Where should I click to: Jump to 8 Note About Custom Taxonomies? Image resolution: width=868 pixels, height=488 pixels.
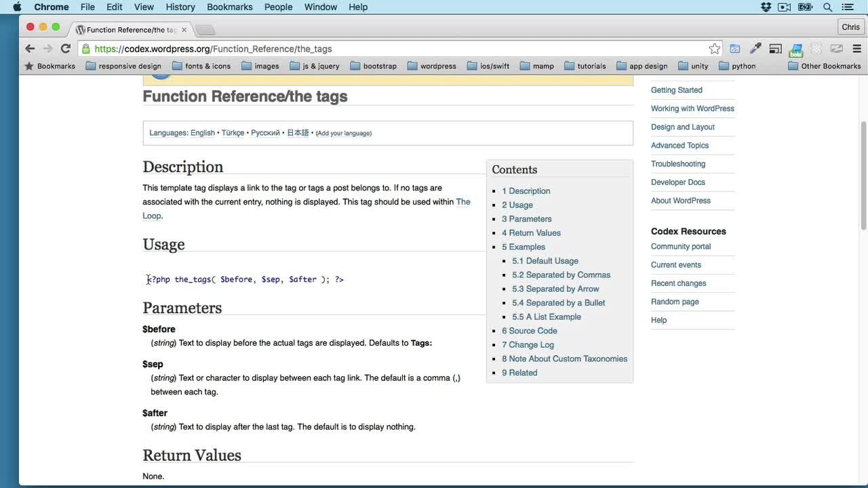click(x=565, y=359)
